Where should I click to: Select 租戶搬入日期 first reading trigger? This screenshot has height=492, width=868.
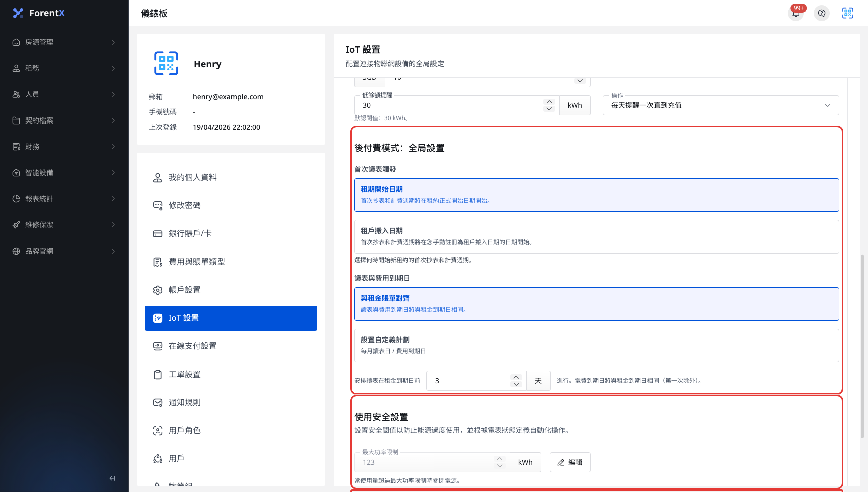597,236
